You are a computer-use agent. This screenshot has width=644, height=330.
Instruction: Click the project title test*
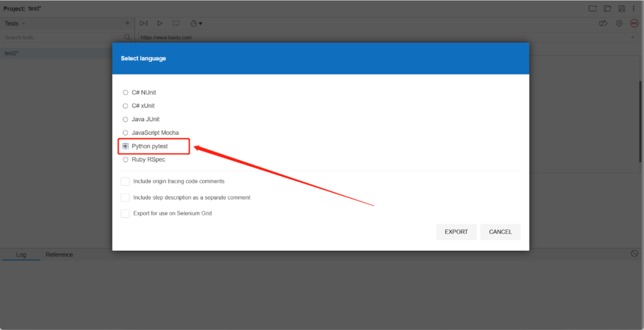pyautogui.click(x=35, y=8)
